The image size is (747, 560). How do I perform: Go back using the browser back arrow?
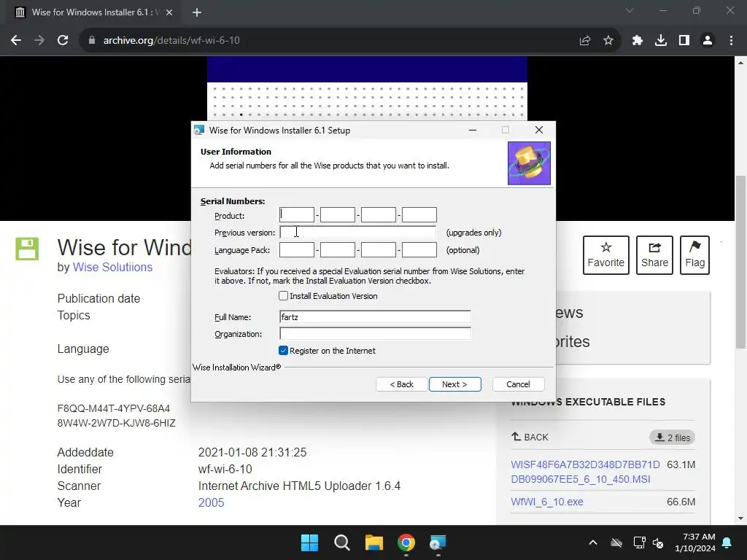pos(16,41)
